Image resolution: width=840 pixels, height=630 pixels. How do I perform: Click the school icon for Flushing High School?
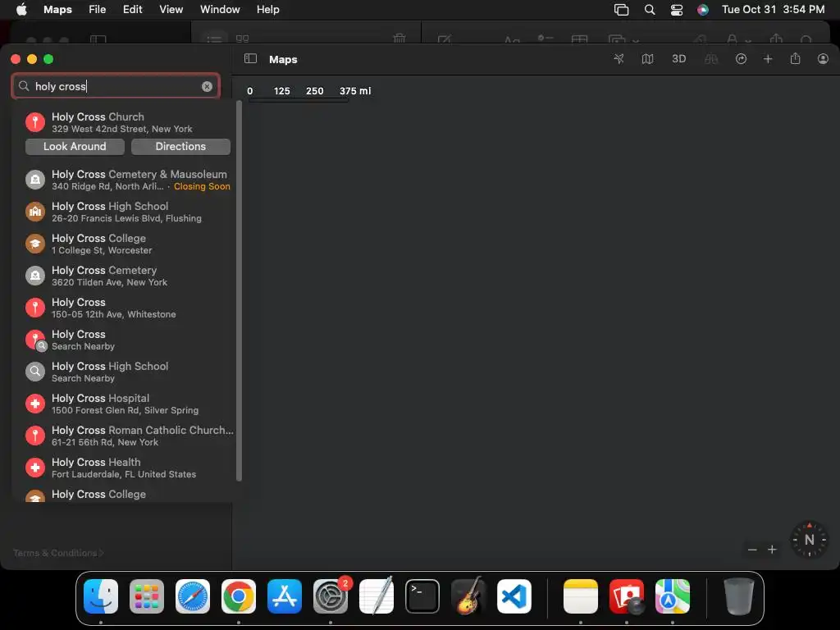(x=35, y=212)
